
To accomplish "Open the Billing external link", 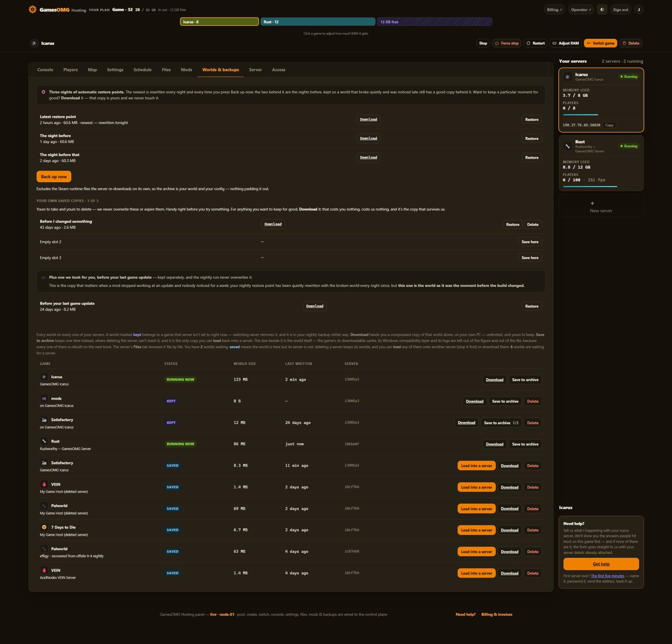I will click(554, 9).
